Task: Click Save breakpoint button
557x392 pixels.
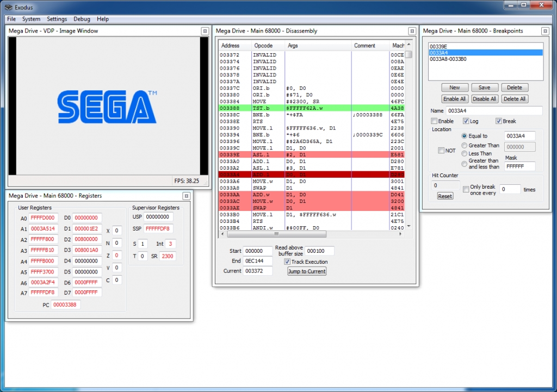Action: (x=484, y=88)
